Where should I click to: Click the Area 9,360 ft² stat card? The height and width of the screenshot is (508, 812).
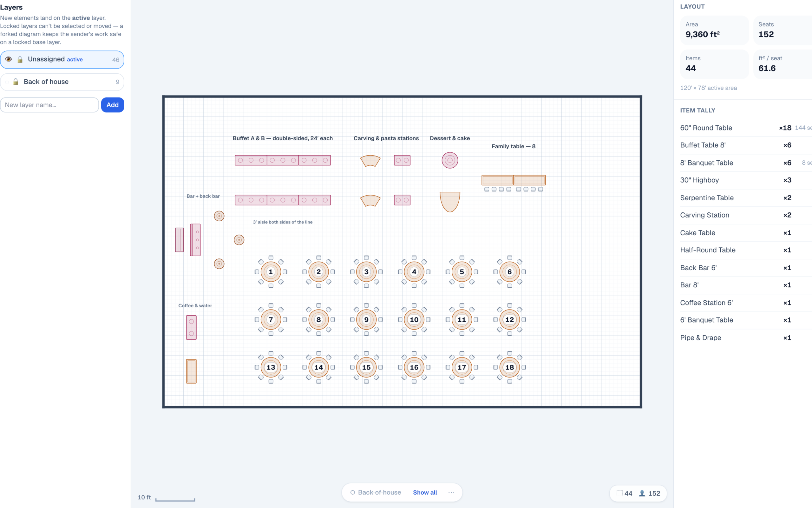[714, 30]
